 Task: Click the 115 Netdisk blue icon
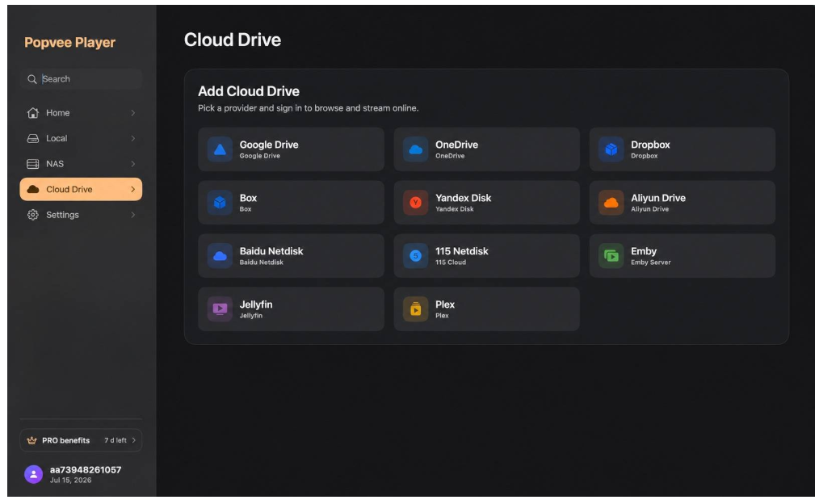coord(415,256)
